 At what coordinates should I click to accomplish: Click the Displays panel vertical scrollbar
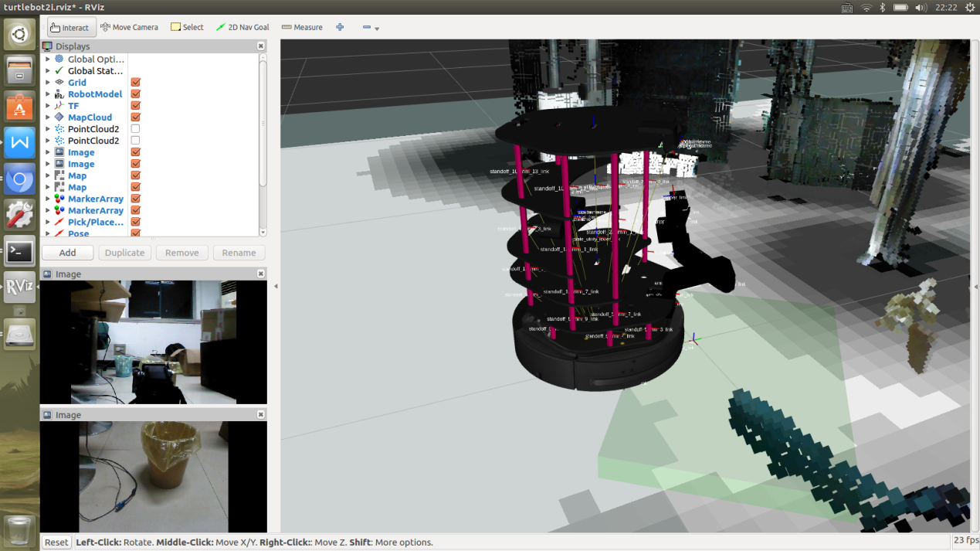point(263,124)
